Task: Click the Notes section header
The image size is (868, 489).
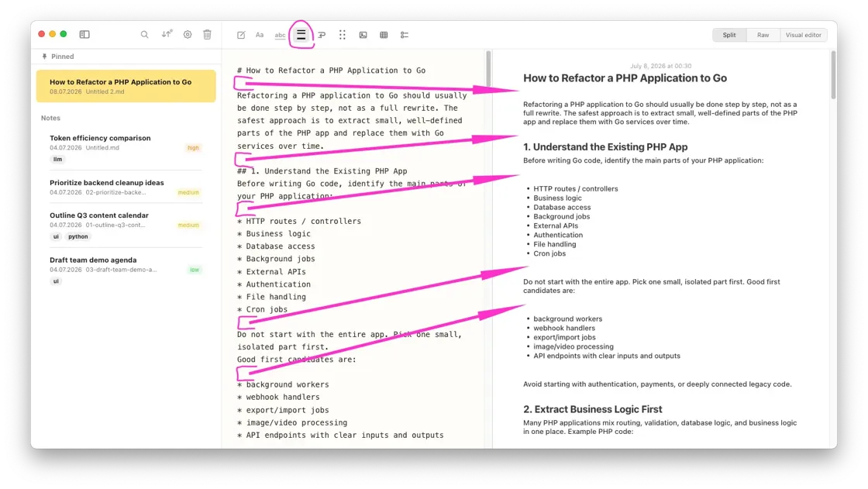Action: tap(50, 118)
